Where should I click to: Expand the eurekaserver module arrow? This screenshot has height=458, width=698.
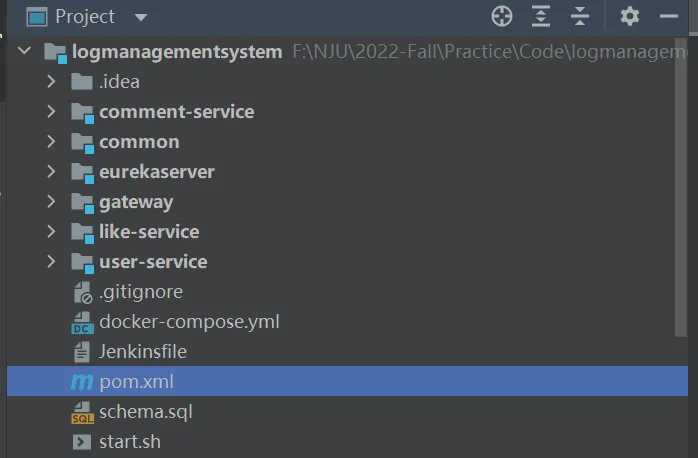[x=52, y=172]
